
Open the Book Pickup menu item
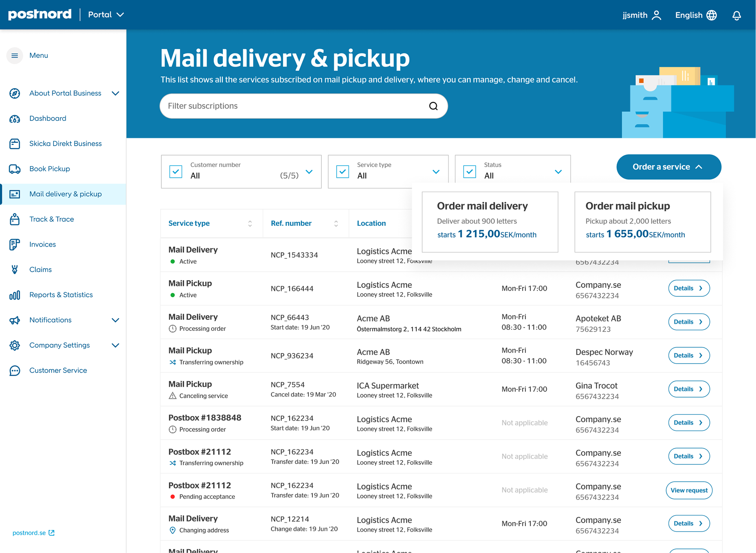(50, 169)
